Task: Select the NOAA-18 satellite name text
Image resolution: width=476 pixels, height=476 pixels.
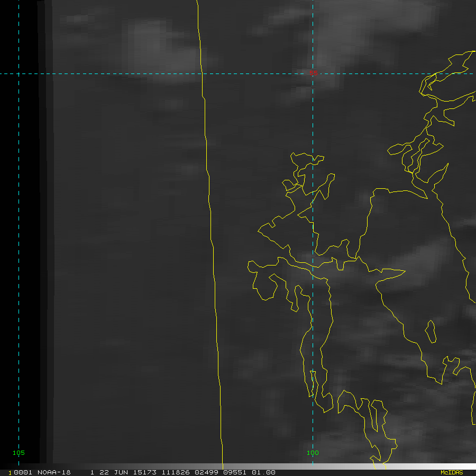Action: (x=54, y=472)
